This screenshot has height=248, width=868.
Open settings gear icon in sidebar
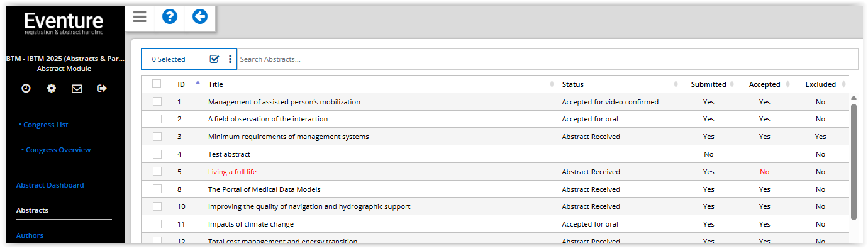pos(52,89)
